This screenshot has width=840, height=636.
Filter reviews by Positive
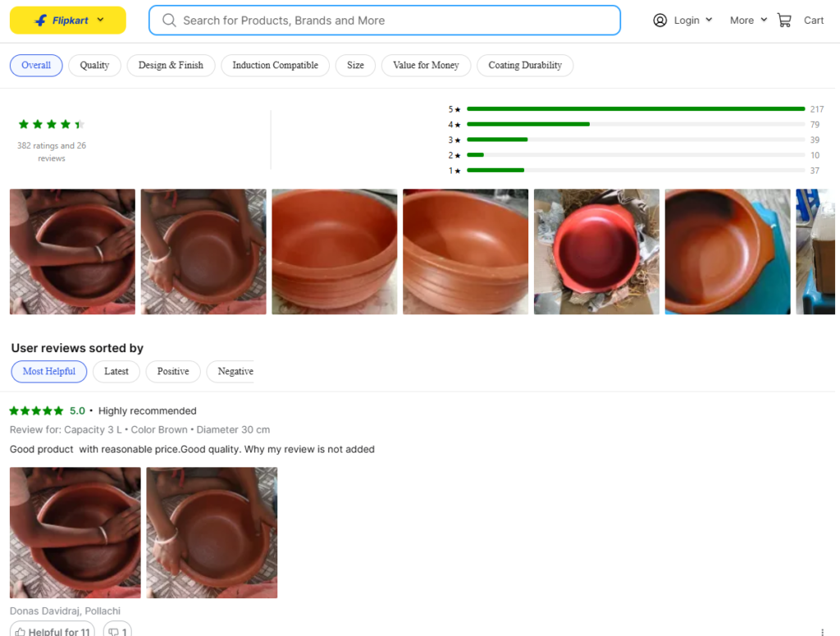(173, 372)
